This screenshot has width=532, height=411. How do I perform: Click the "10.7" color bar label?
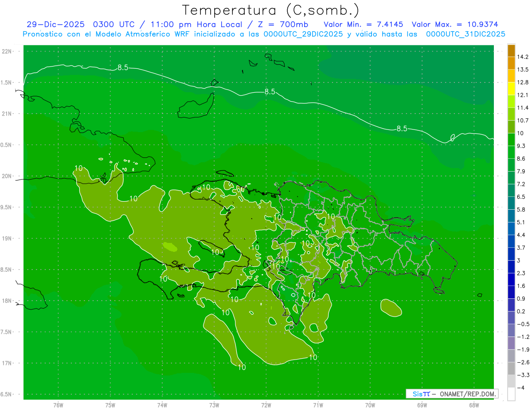tap(523, 121)
